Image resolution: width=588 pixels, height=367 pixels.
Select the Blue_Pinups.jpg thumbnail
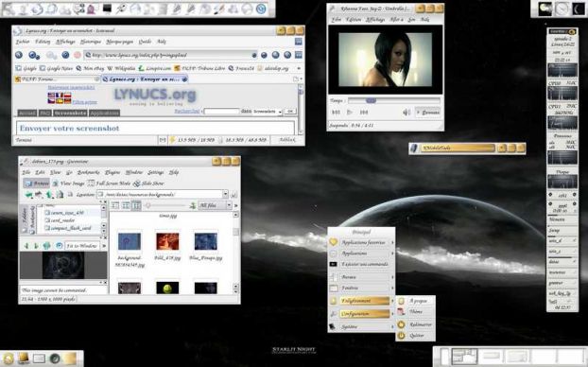pos(205,241)
